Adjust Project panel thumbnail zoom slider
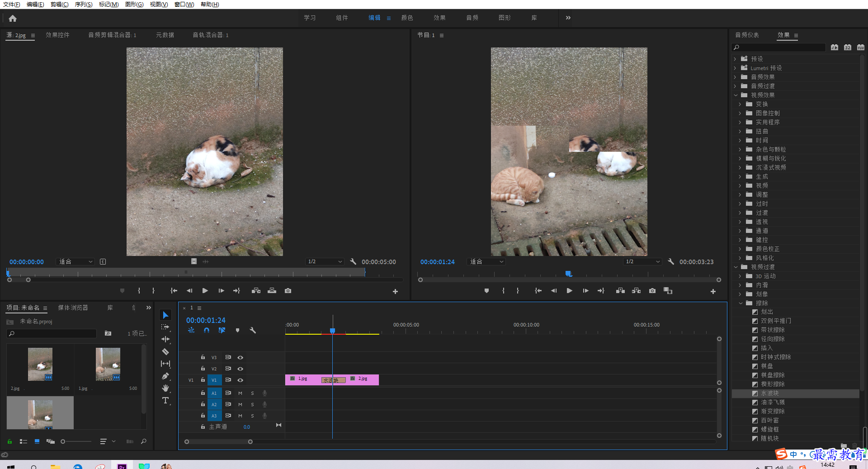This screenshot has height=469, width=868. (63, 441)
